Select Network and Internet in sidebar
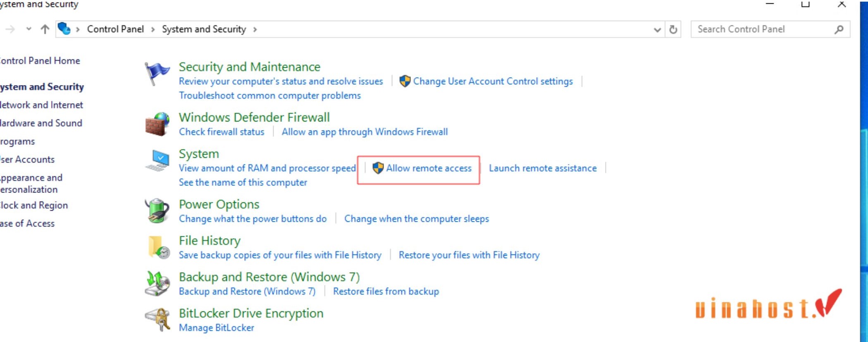The height and width of the screenshot is (342, 868). click(41, 105)
